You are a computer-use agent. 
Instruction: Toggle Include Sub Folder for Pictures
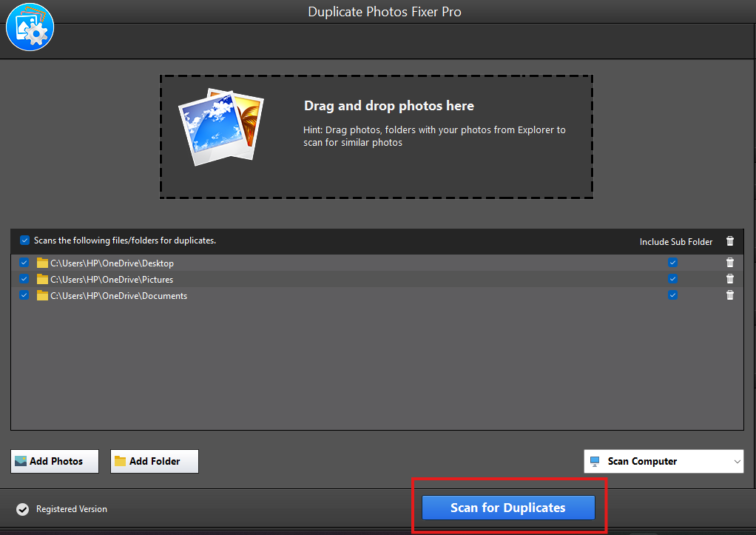click(x=672, y=279)
